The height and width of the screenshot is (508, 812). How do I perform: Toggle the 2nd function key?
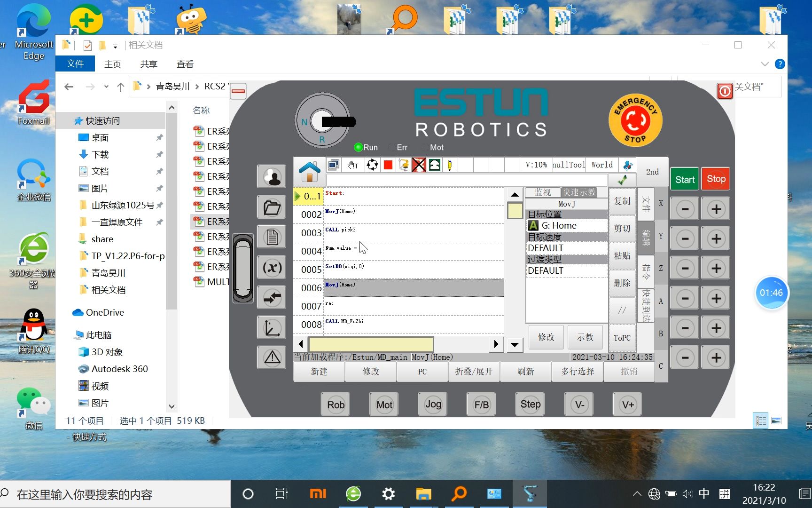652,172
